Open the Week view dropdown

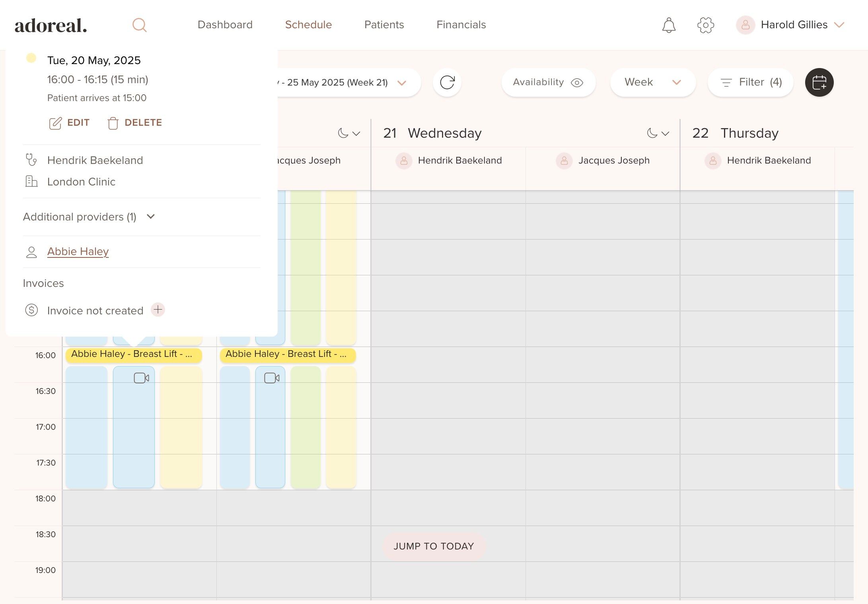pos(652,82)
